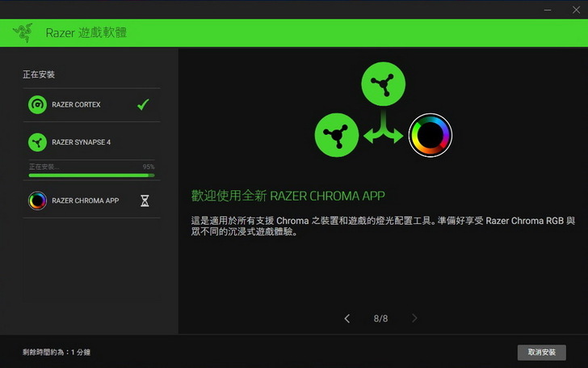The height and width of the screenshot is (368, 588).
Task: Click the Razer Synapse 4 list icon
Action: point(37,142)
